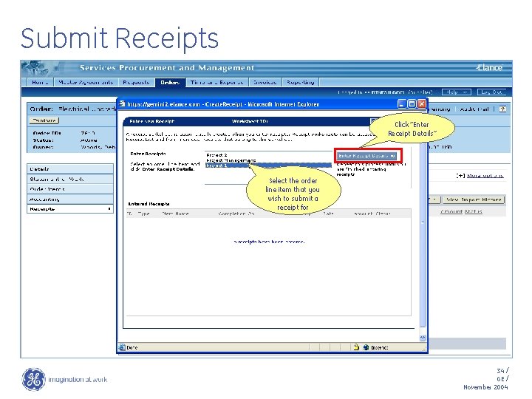Click the Type column header
The height and width of the screenshot is (399, 532).
(144, 214)
